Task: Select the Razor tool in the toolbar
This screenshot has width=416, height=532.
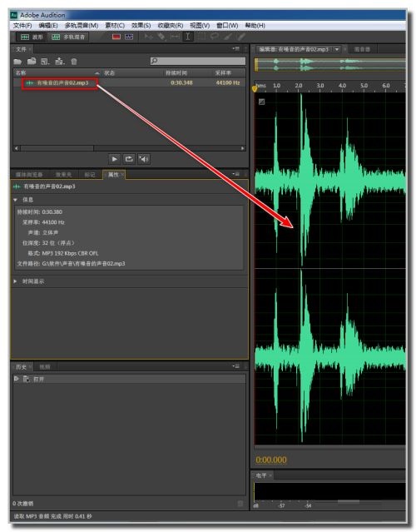Action: point(161,37)
